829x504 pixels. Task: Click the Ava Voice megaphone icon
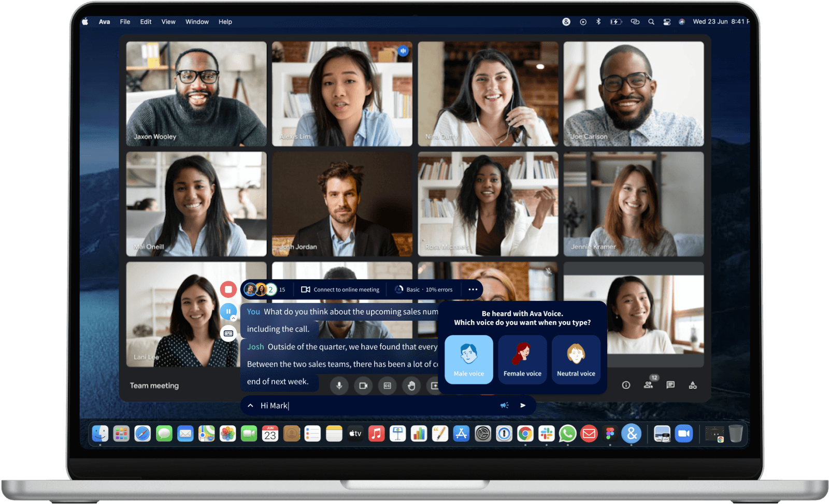[504, 406]
